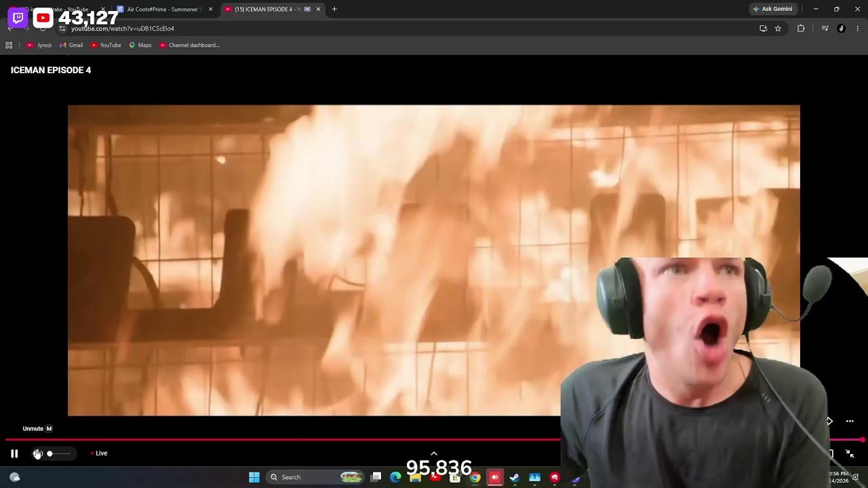Open a new browser tab
This screenshot has width=868, height=488.
(334, 9)
